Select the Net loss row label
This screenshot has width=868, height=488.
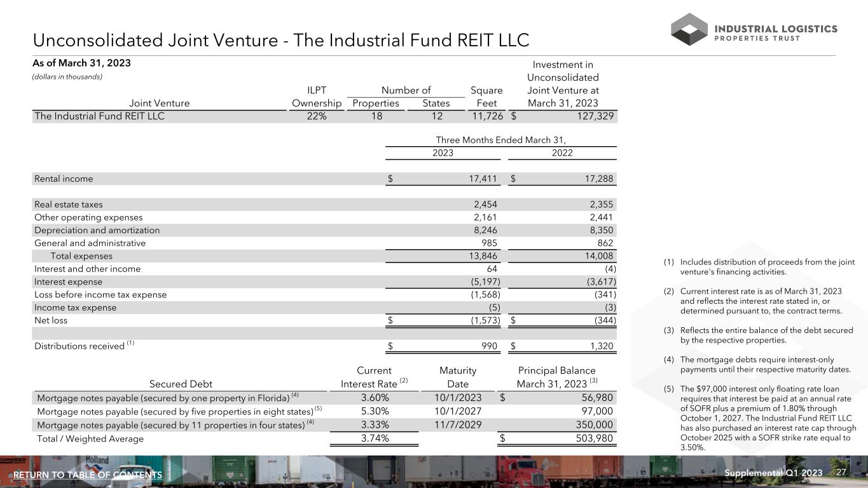(51, 321)
